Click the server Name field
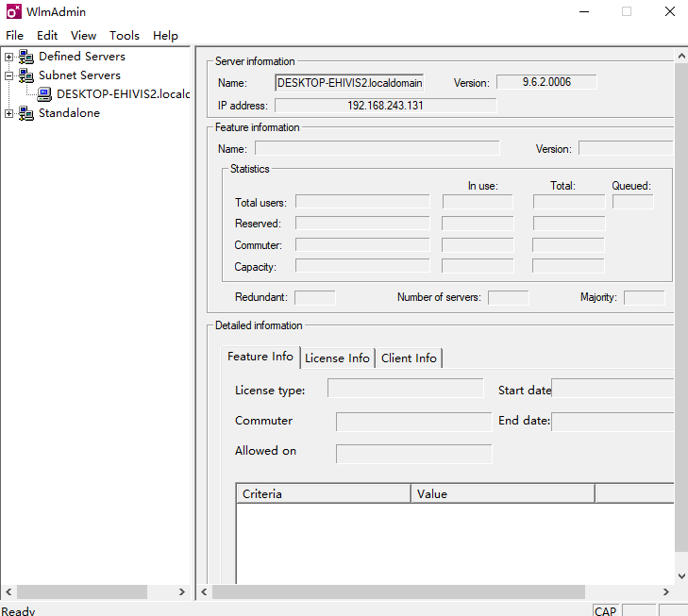This screenshot has width=688, height=616. click(349, 83)
